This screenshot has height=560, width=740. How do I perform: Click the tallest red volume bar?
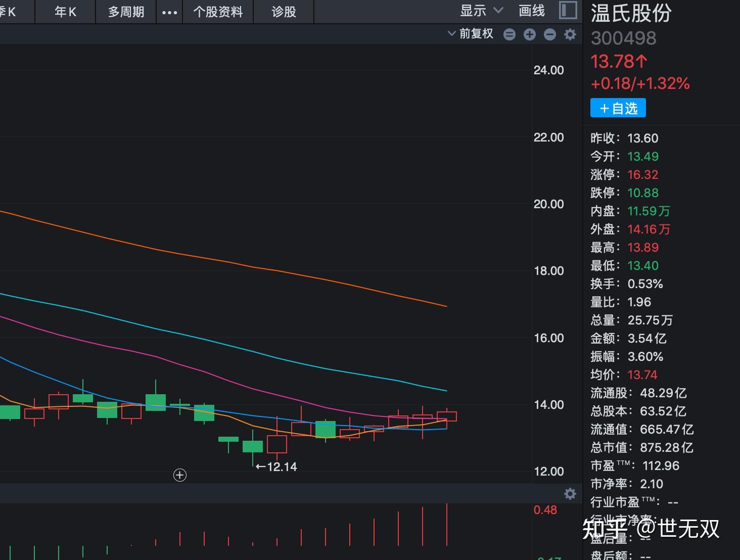447,524
